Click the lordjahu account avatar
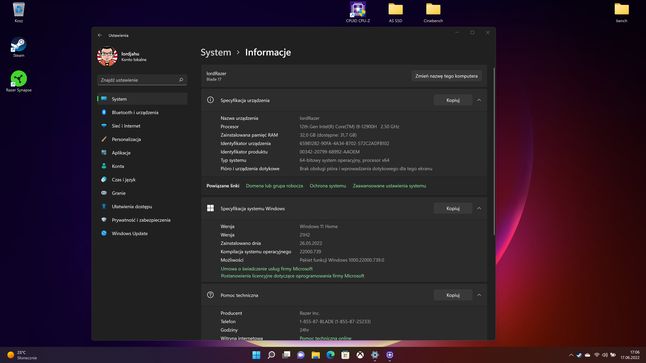 click(x=107, y=56)
